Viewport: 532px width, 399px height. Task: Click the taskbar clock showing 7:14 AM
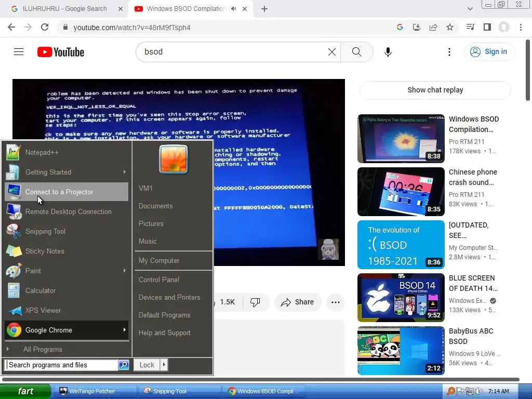tap(498, 391)
